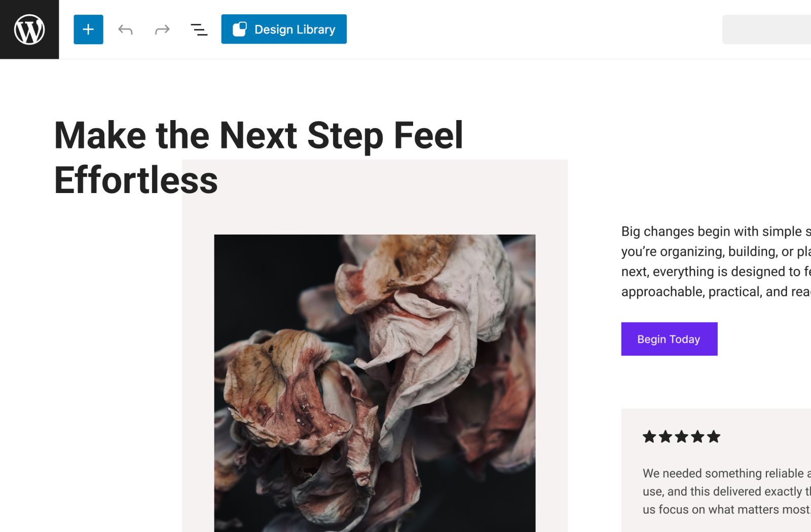Click the WordPress logo to exit editor
Viewport: 811px width, 532px height.
pyautogui.click(x=29, y=29)
